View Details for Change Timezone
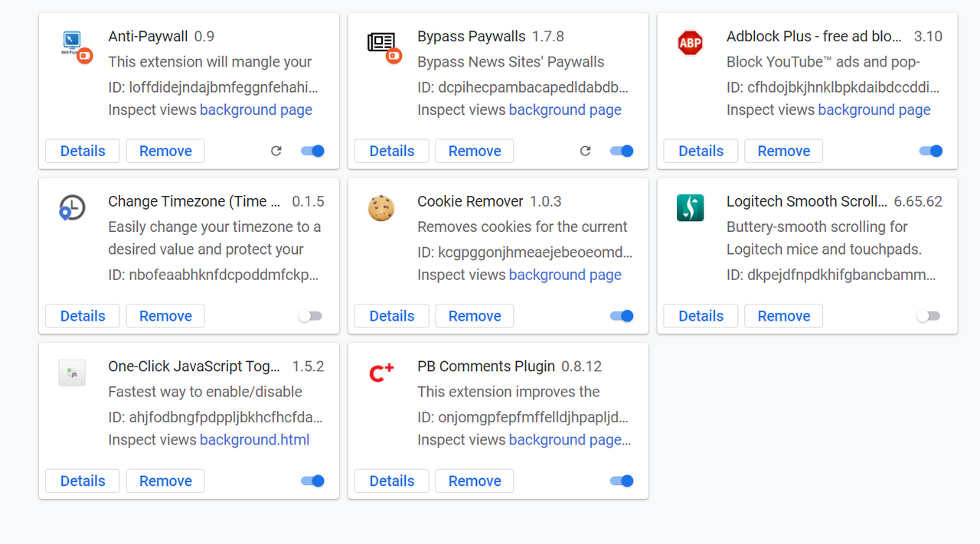 point(83,316)
